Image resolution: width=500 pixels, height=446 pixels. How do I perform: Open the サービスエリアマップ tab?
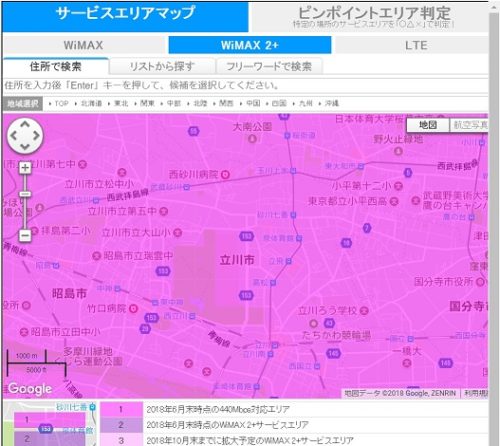click(125, 16)
